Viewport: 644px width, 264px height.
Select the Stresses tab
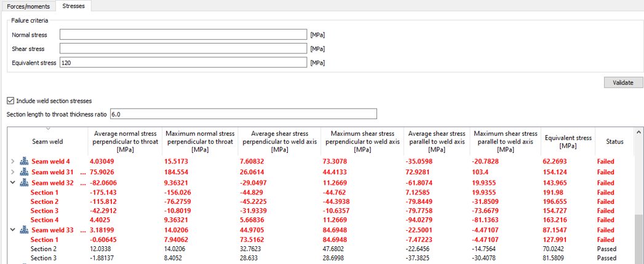pyautogui.click(x=73, y=6)
